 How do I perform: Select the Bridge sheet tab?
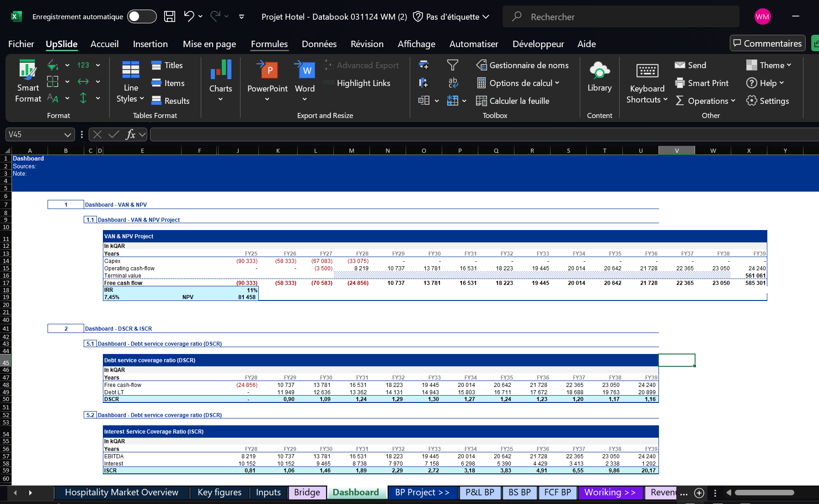[x=307, y=493]
